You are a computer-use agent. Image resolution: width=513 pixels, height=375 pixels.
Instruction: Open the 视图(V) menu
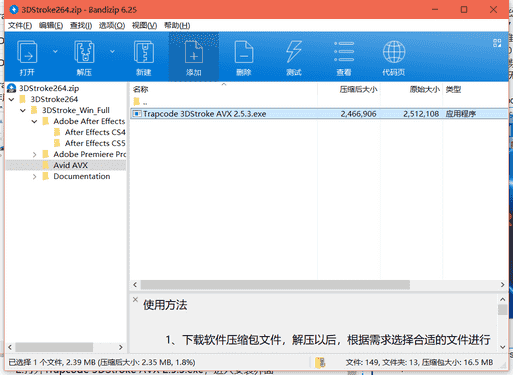(144, 25)
